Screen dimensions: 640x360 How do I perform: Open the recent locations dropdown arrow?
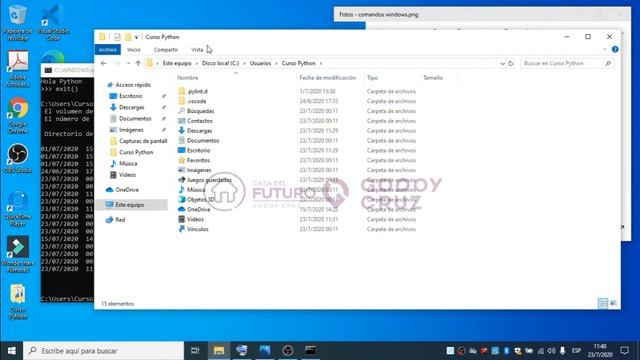click(128, 63)
